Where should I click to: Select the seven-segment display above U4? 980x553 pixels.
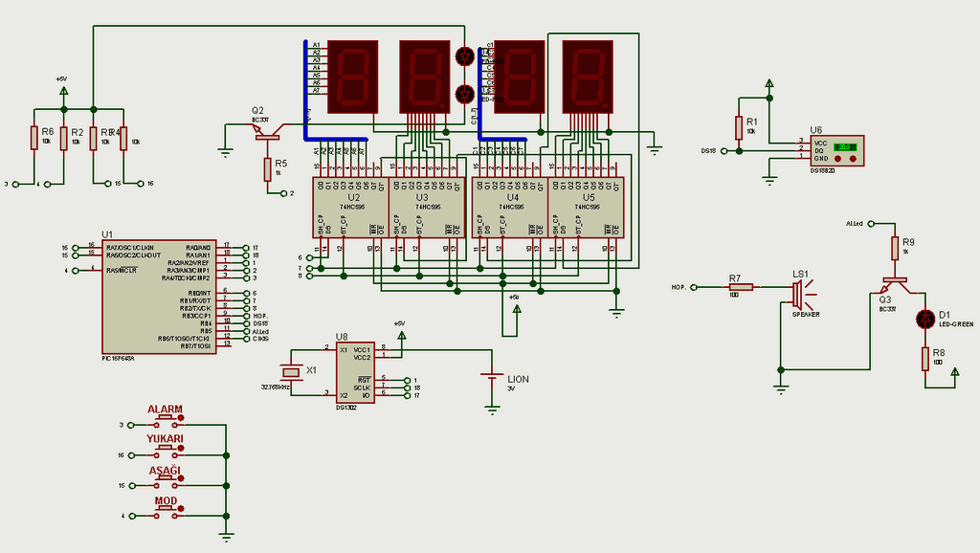[520, 77]
